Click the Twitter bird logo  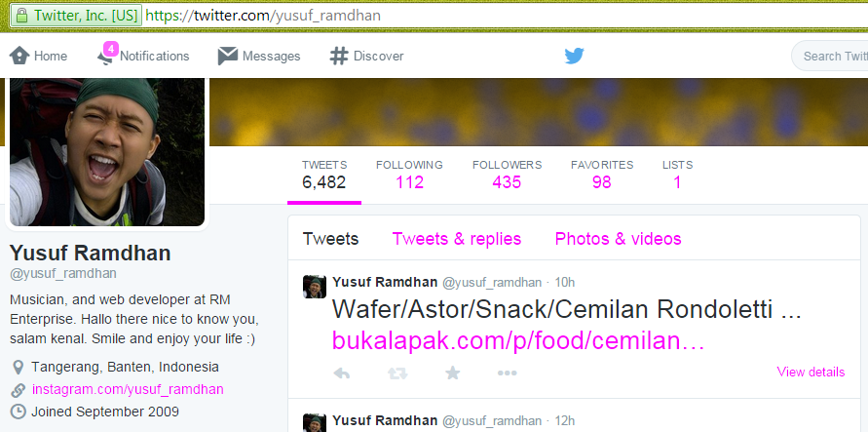(x=574, y=56)
